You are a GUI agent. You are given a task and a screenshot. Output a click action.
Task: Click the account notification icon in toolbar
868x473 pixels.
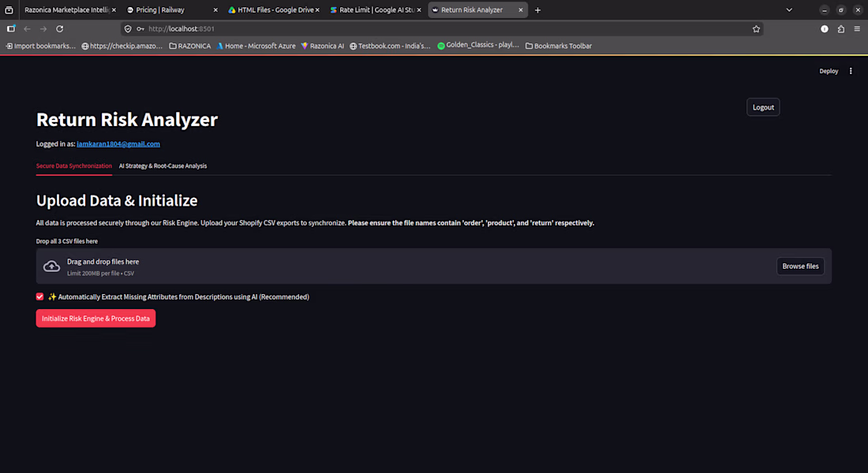(x=825, y=28)
